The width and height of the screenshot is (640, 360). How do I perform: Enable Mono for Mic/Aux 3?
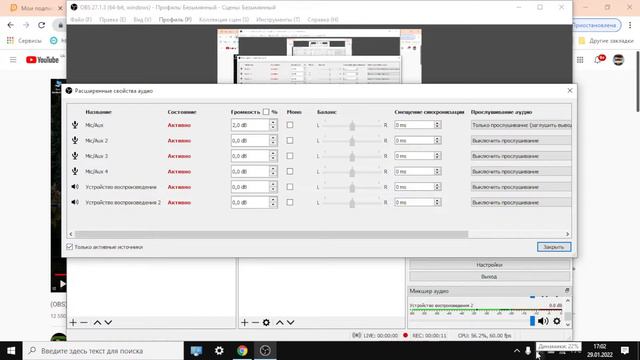pos(290,156)
